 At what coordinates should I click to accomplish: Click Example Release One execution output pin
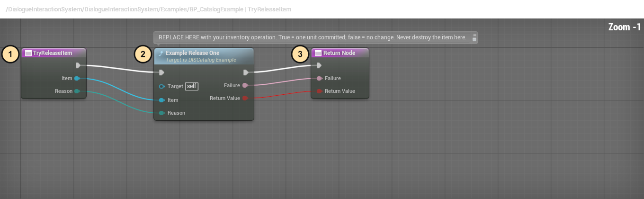pyautogui.click(x=246, y=72)
